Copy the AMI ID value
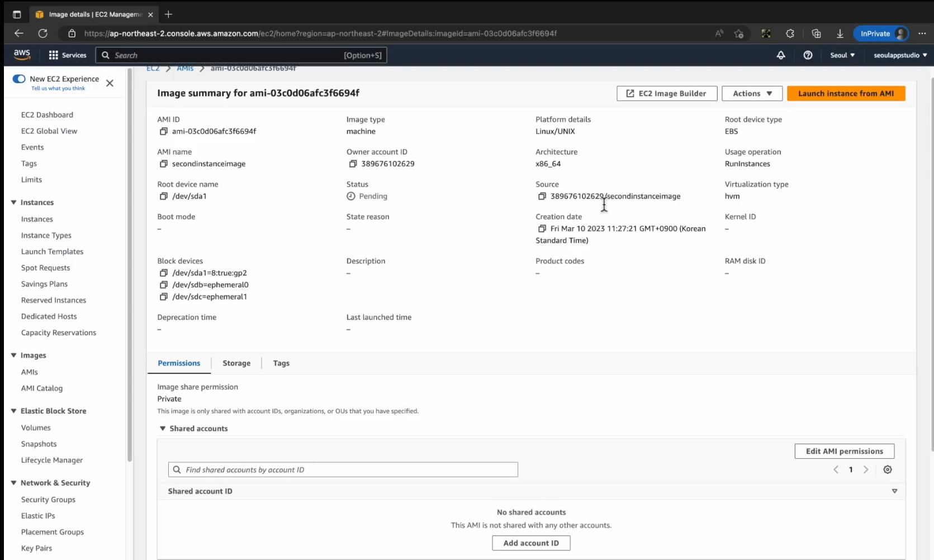The width and height of the screenshot is (934, 560). (163, 131)
